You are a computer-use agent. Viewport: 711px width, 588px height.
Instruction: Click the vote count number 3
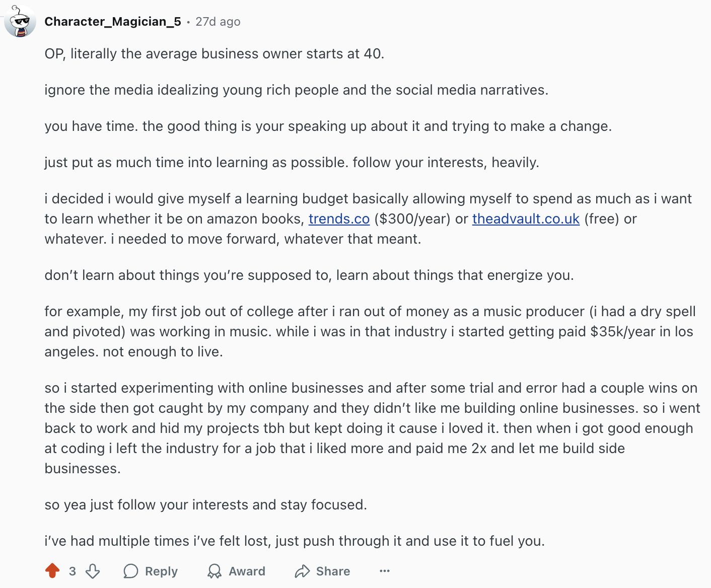(73, 571)
